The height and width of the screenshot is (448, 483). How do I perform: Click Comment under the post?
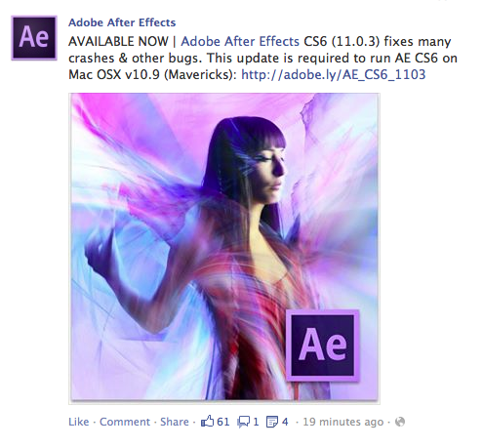pos(125,422)
